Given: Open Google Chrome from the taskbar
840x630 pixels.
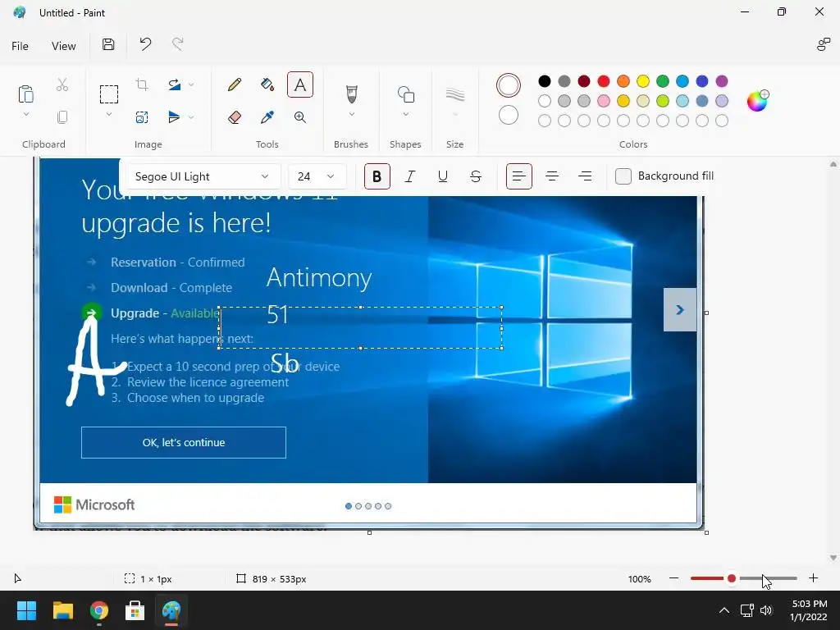Looking at the screenshot, I should [x=99, y=610].
